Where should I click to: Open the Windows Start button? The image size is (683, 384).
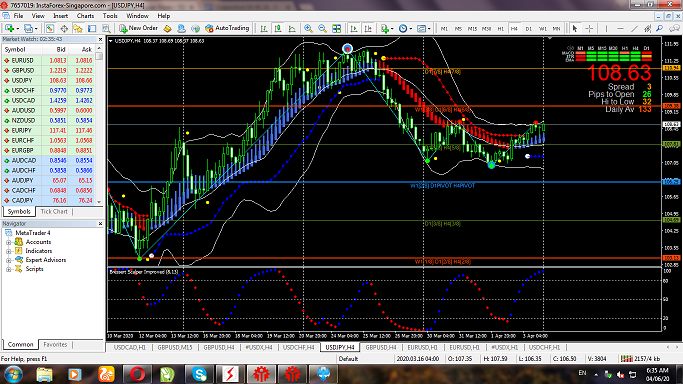coord(13,374)
